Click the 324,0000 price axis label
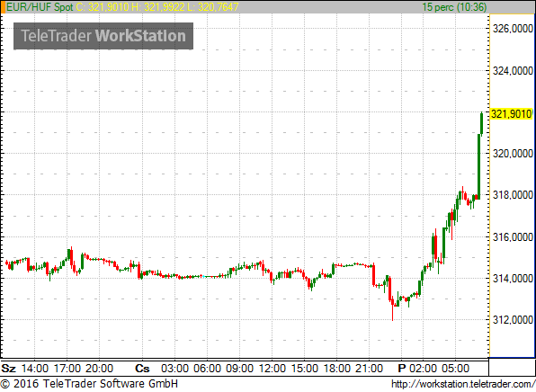The image size is (536, 392). coord(513,71)
